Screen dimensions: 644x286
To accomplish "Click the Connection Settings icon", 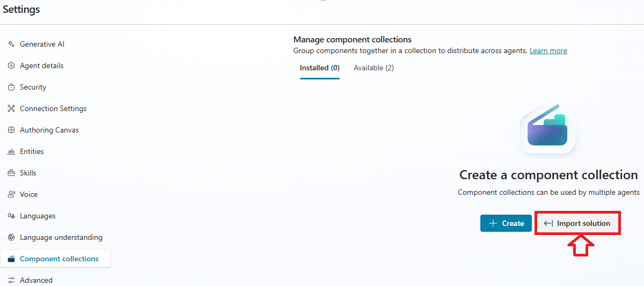I will 11,108.
